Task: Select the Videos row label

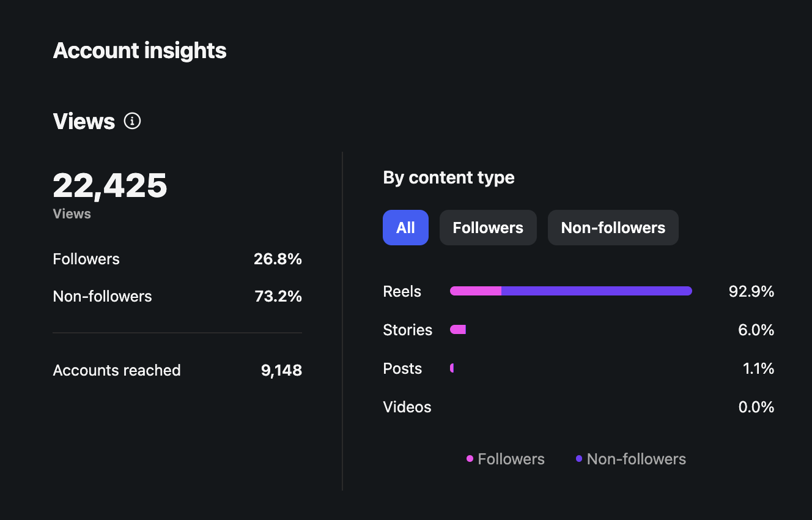Action: click(407, 407)
